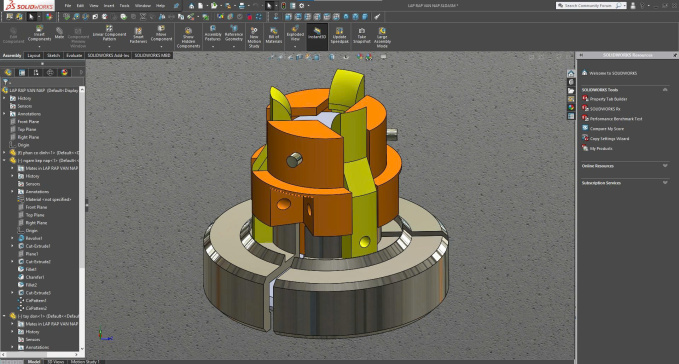Click the user login icon
This screenshot has width=679, height=364.
point(633,6)
